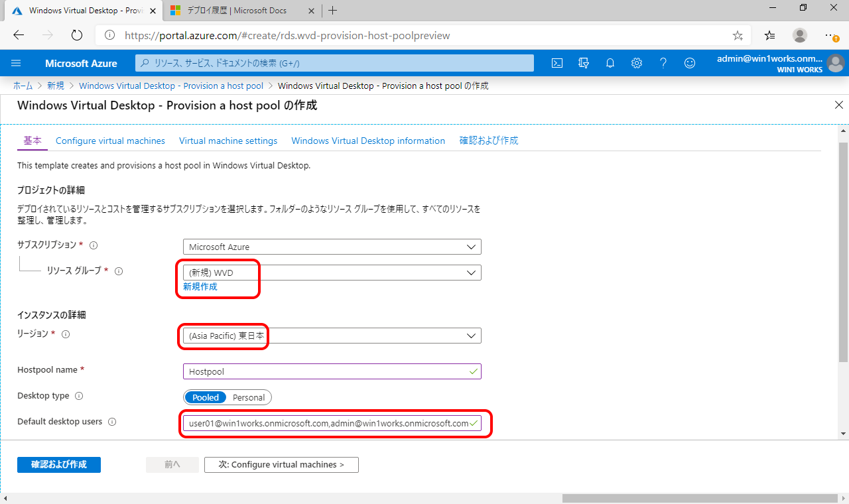849x504 pixels.
Task: Close the デプロイ履歴 browser tab
Action: [311, 11]
